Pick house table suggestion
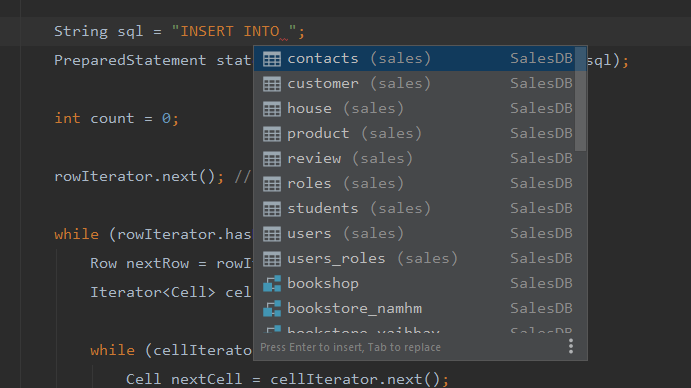The image size is (691, 388). click(x=414, y=108)
